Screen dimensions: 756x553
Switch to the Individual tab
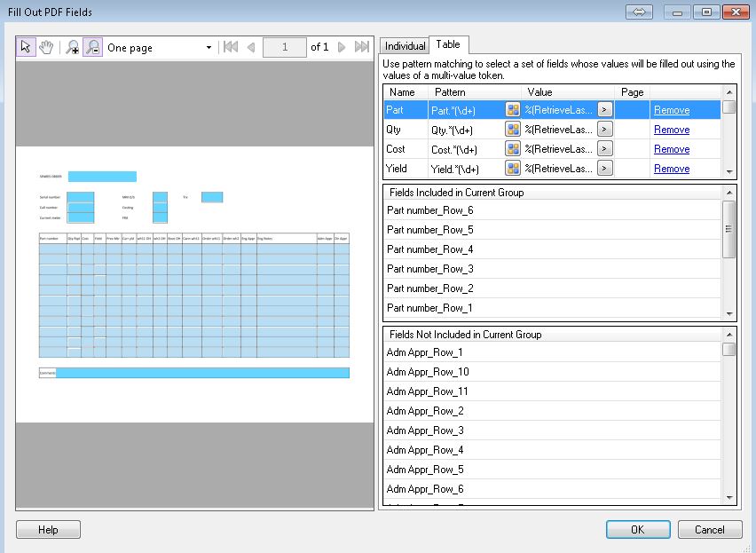click(405, 46)
